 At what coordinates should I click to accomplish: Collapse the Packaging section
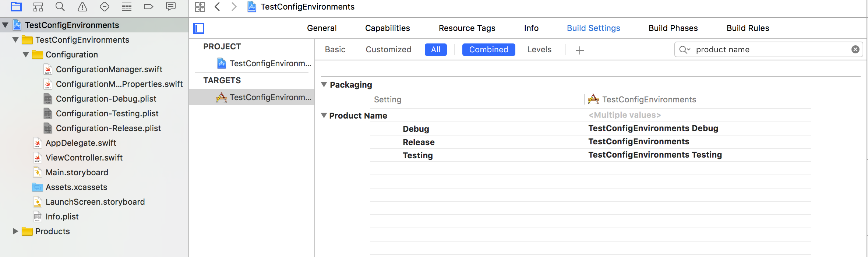click(x=324, y=84)
